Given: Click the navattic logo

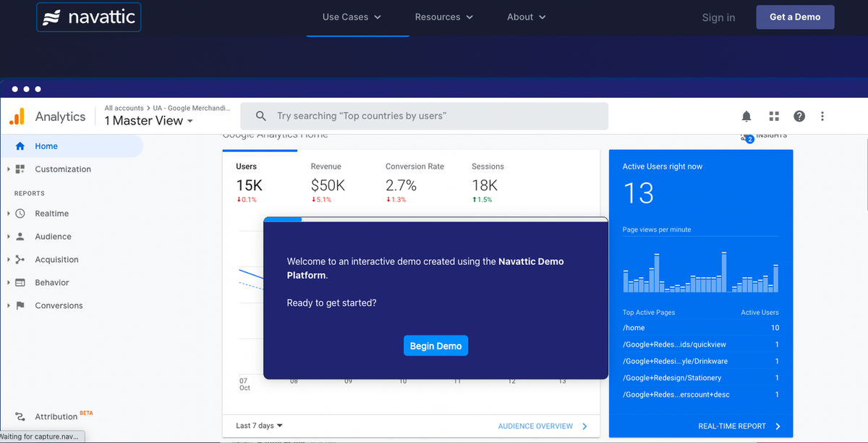Looking at the screenshot, I should (x=88, y=17).
